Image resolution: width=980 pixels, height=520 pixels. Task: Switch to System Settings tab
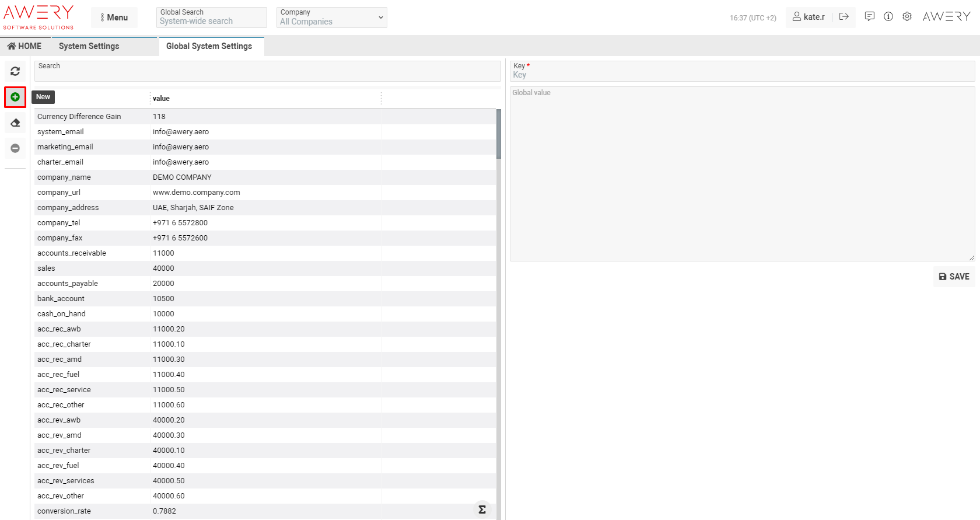[x=89, y=46]
